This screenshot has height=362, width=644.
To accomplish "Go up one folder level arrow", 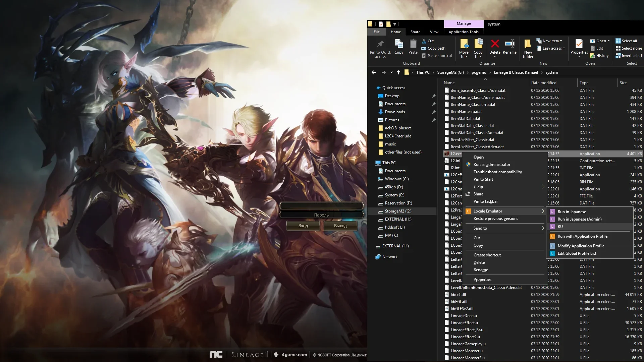I will click(398, 72).
